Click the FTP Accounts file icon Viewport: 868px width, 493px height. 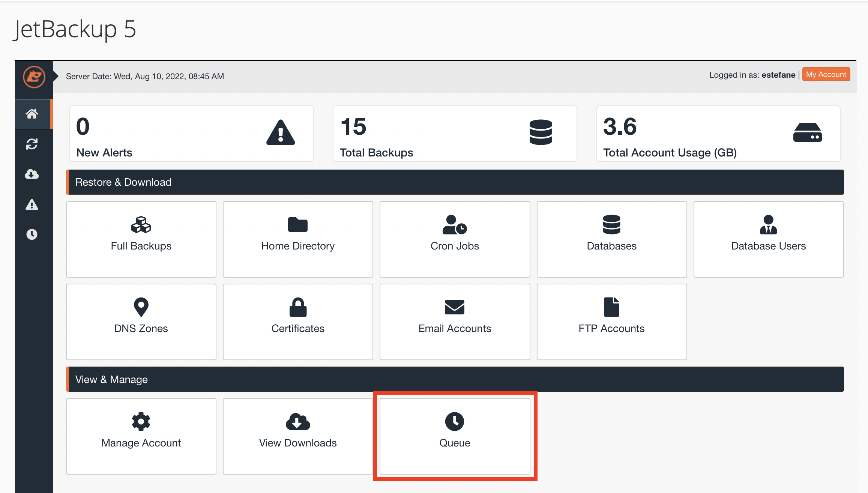612,307
